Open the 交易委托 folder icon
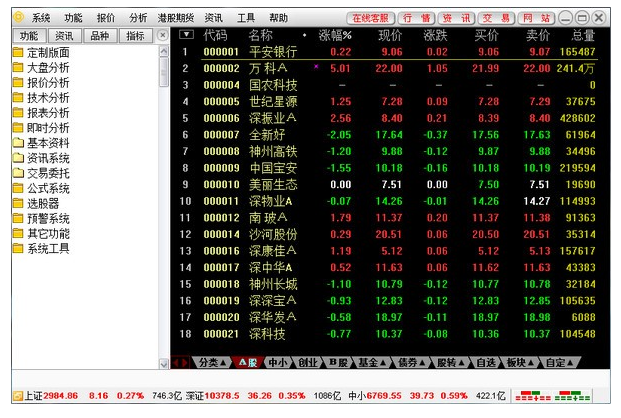The height and width of the screenshot is (418, 621). point(18,173)
